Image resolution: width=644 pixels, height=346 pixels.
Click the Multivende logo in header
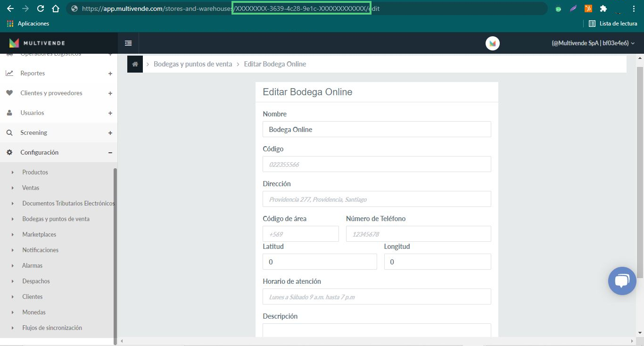pyautogui.click(x=37, y=43)
